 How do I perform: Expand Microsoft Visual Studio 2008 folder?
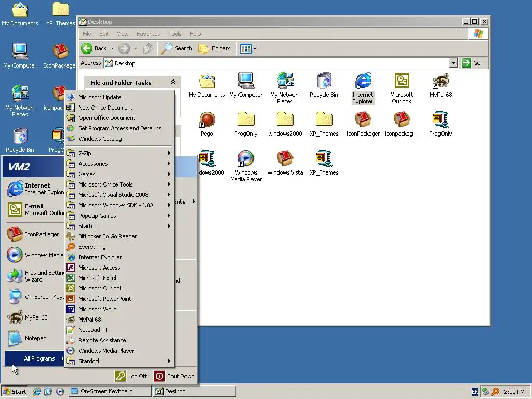tap(119, 195)
